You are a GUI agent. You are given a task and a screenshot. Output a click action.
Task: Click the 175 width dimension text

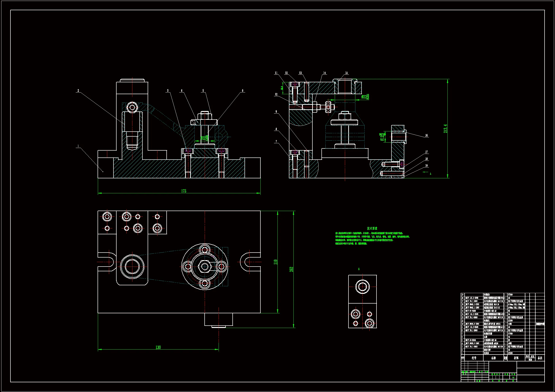point(184,191)
